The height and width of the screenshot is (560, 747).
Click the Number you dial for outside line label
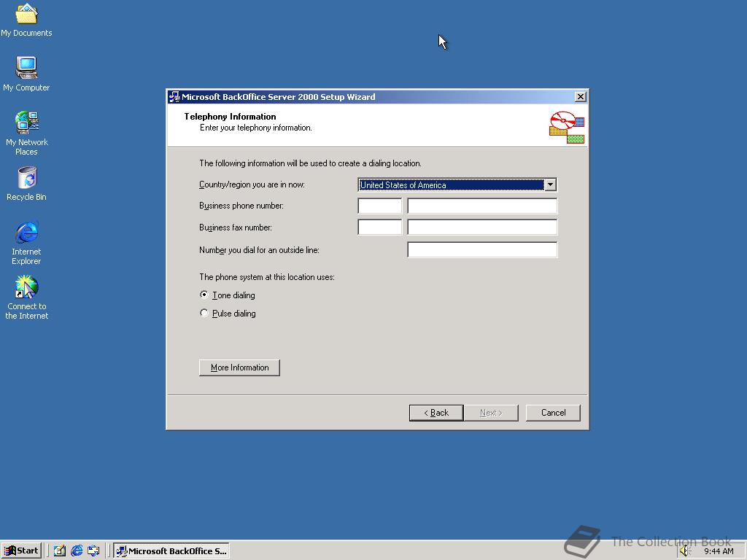tap(259, 250)
